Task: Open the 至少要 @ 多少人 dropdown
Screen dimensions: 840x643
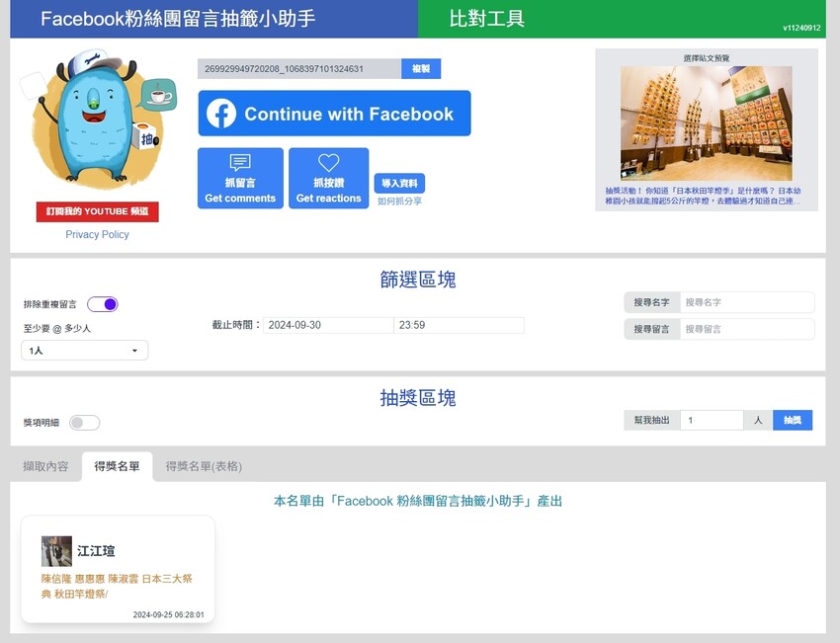Action: pyautogui.click(x=85, y=351)
